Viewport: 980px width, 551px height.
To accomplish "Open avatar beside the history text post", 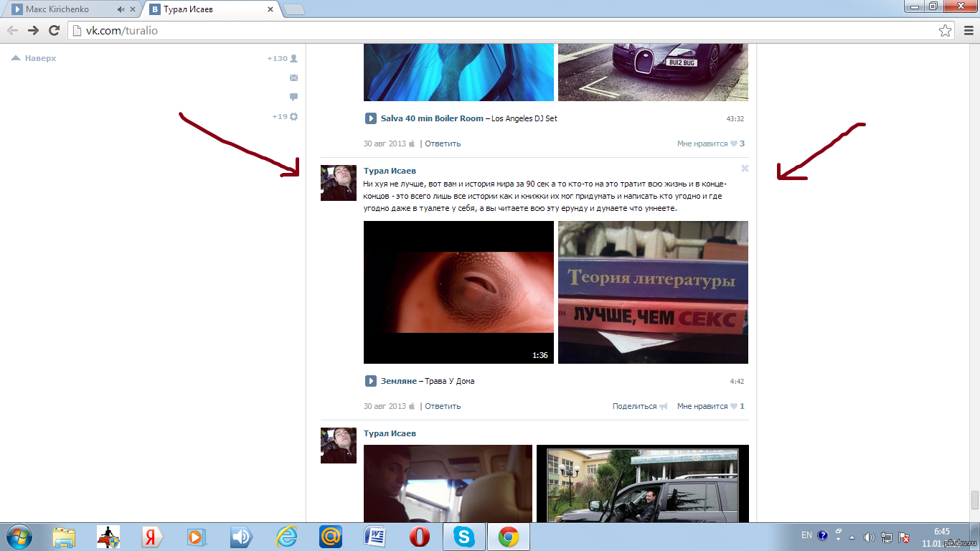I will coord(338,183).
